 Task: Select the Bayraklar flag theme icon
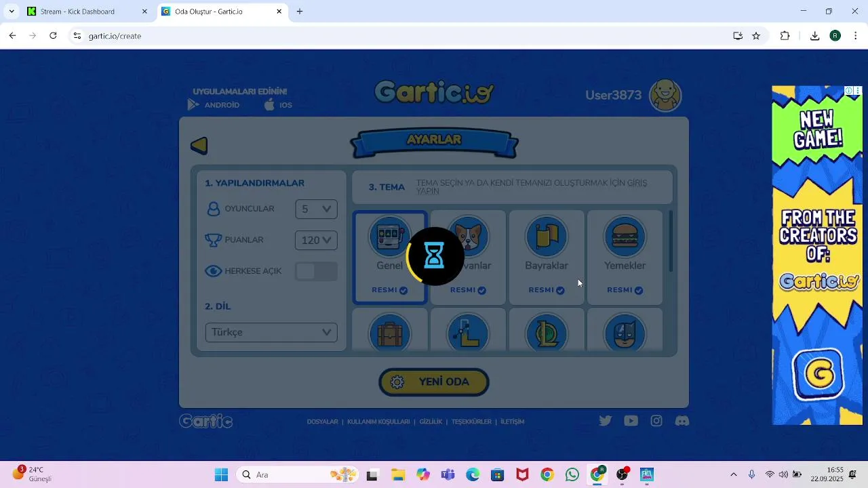[547, 237]
